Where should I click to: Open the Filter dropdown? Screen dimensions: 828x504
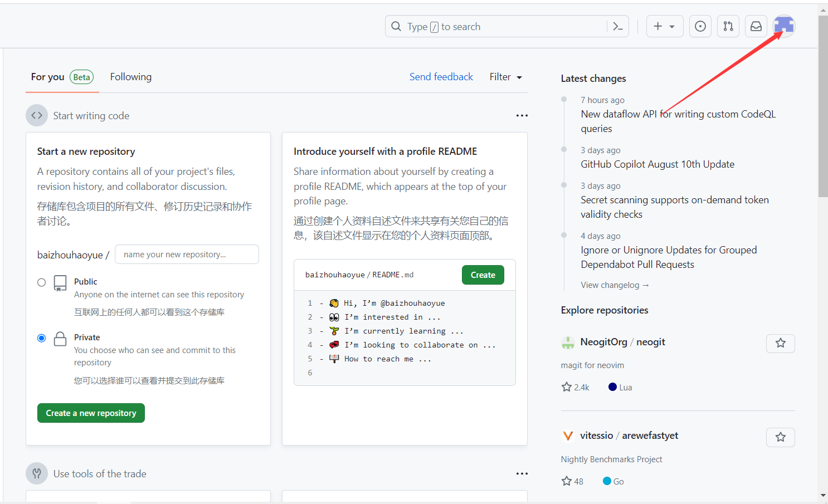pyautogui.click(x=505, y=77)
